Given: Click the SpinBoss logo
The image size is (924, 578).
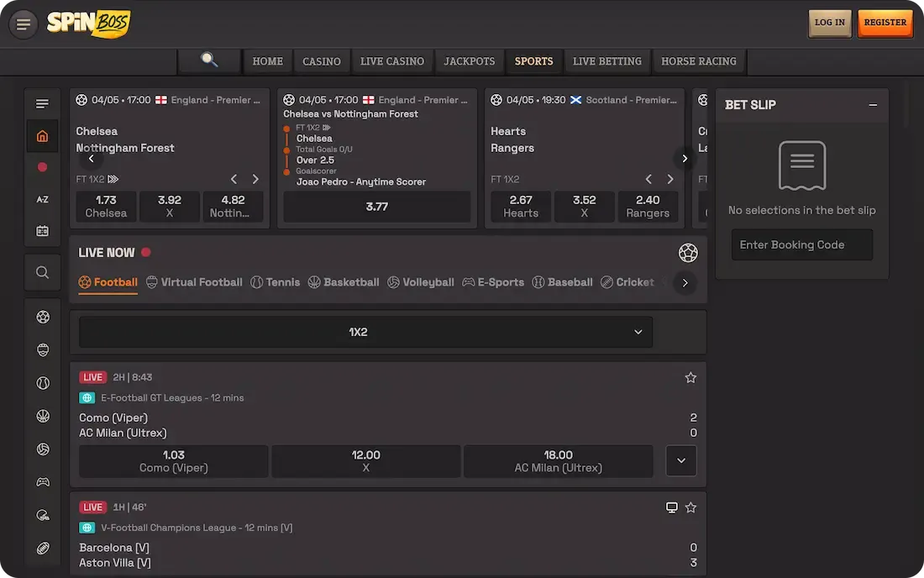Looking at the screenshot, I should (88, 24).
